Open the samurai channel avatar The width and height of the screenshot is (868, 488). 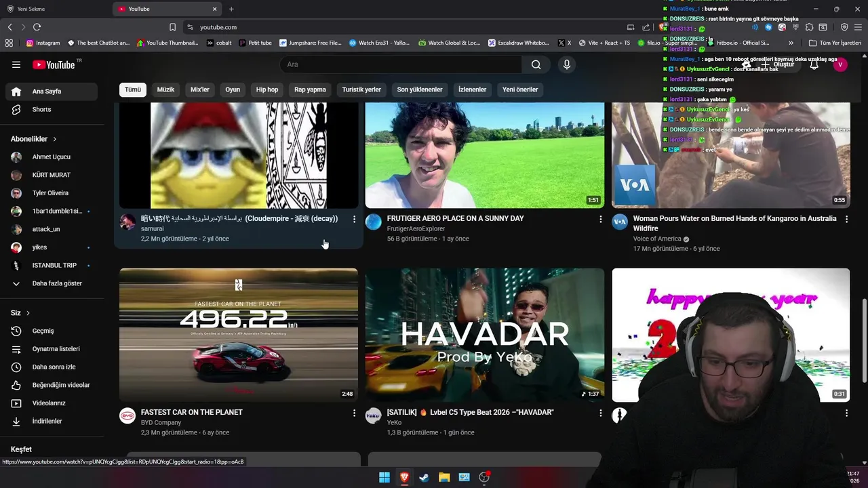[x=127, y=222]
